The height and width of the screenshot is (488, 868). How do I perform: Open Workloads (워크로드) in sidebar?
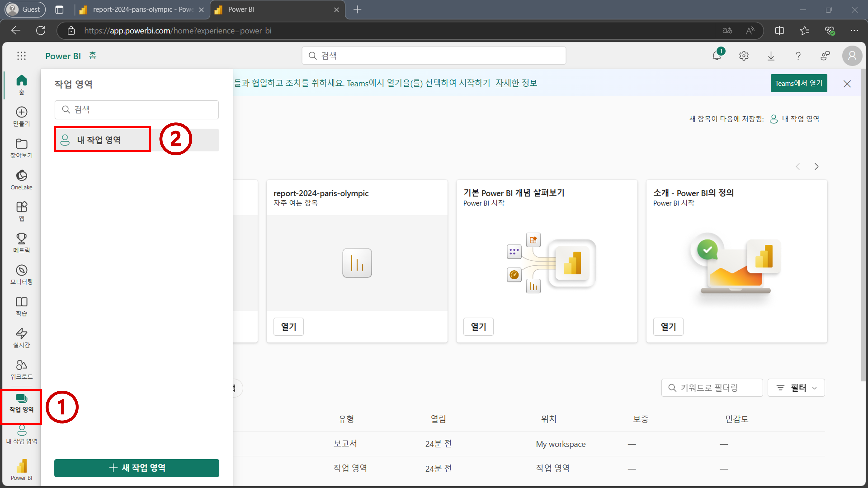coord(22,370)
